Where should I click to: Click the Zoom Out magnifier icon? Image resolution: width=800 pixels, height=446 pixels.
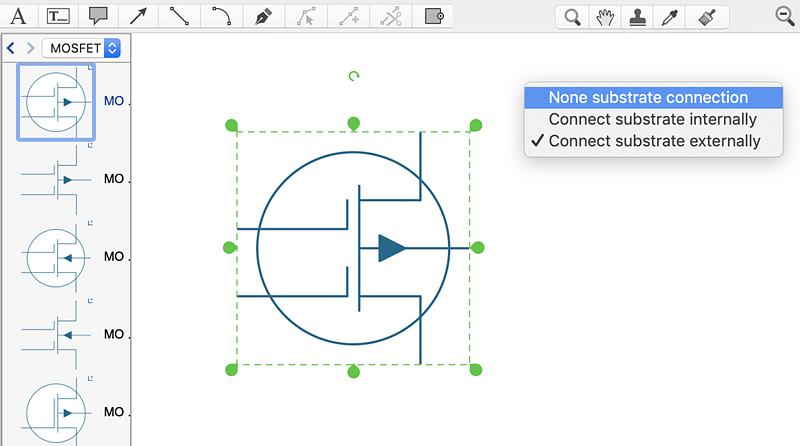point(785,16)
